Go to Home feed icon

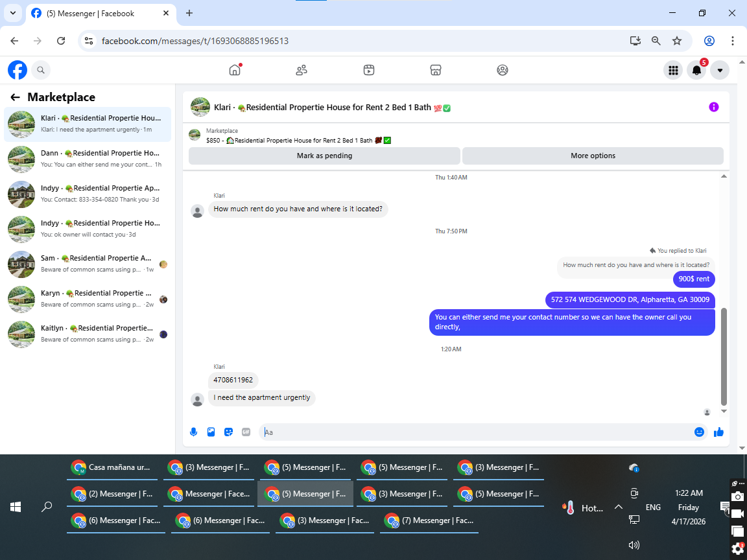coord(235,70)
